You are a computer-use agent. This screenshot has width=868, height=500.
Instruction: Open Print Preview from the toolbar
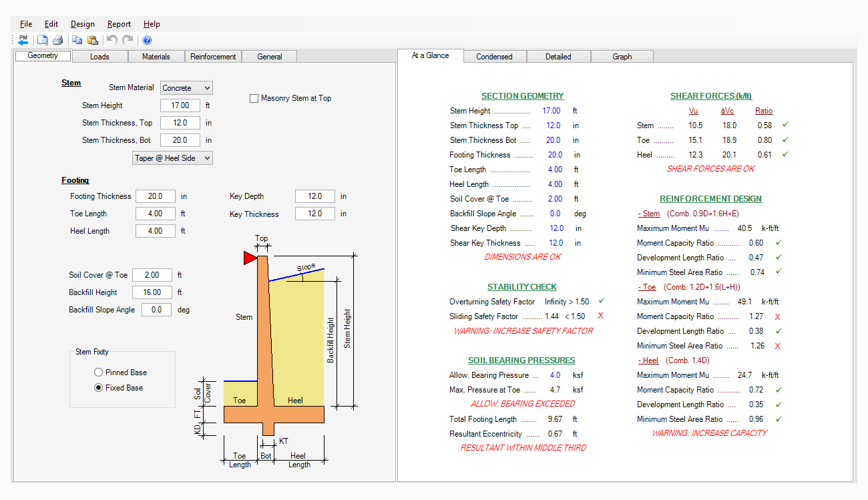42,39
